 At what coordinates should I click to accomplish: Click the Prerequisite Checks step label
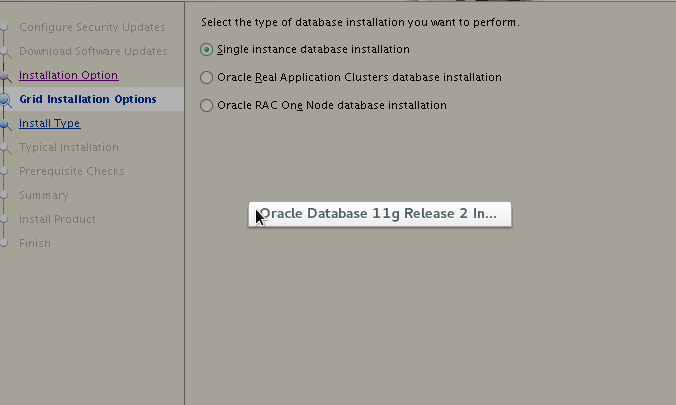[x=71, y=171]
